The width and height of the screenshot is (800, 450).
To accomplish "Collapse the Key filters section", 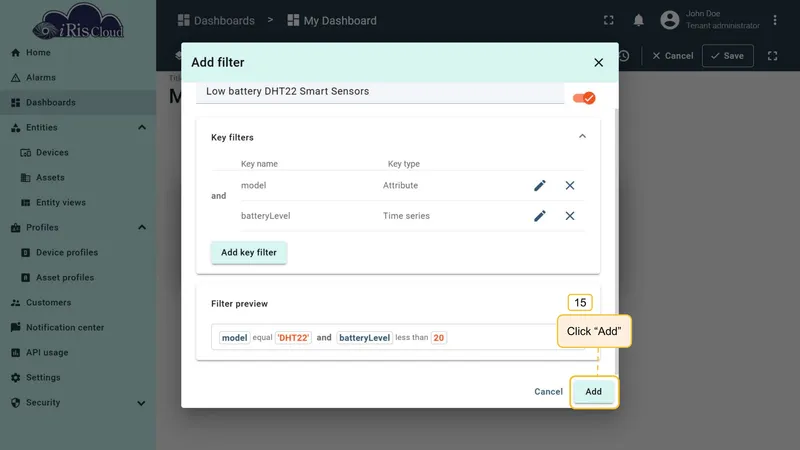I will 582,137.
